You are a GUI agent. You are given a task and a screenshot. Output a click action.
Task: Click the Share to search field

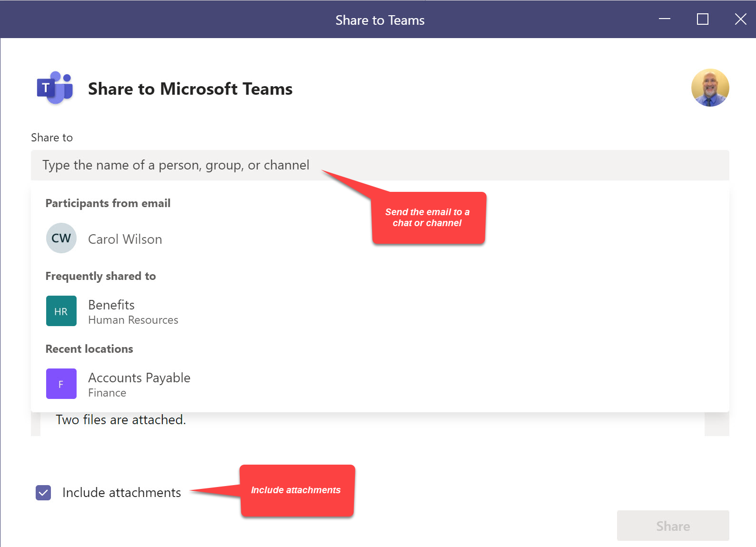point(380,165)
